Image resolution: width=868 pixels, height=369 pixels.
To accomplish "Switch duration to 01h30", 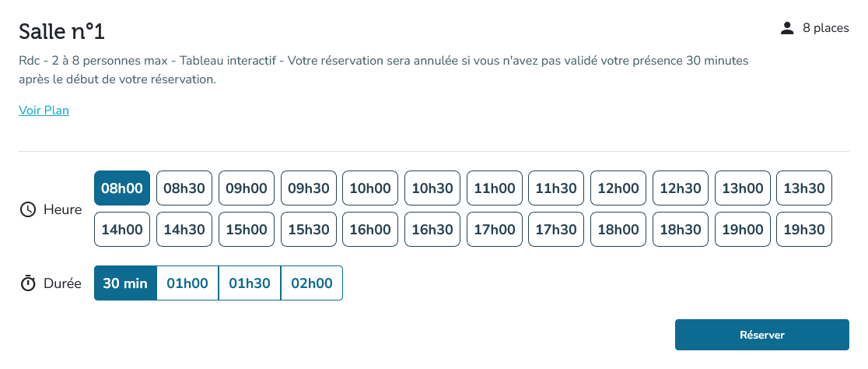I will pos(250,283).
